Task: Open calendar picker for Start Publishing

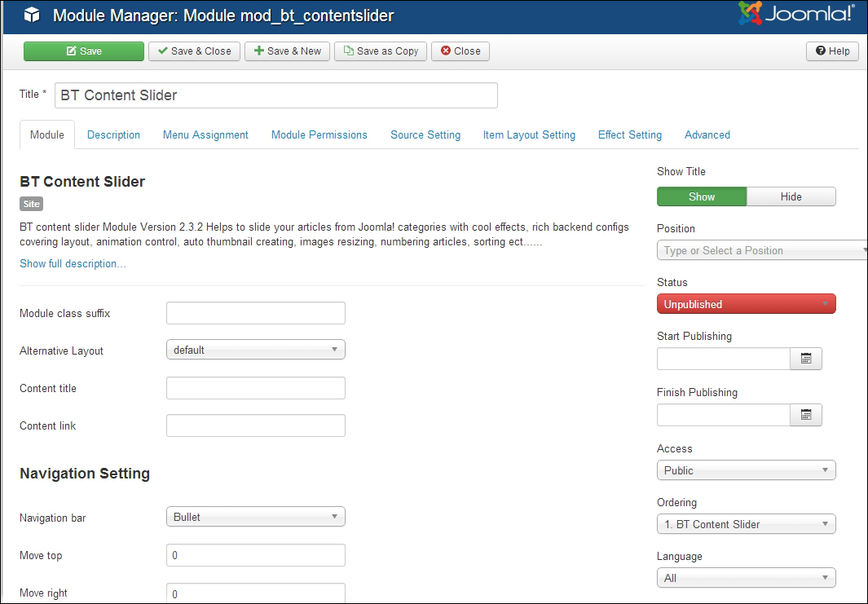Action: 806,359
